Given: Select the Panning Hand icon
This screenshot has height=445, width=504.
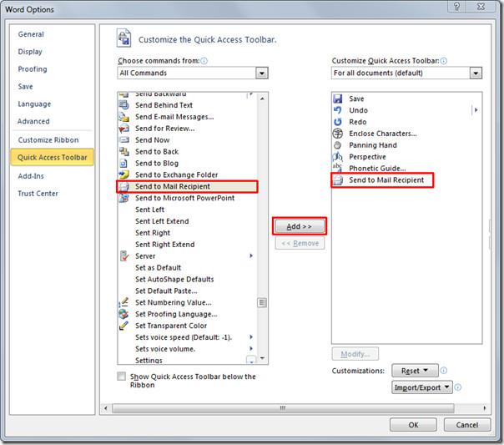Looking at the screenshot, I should click(x=338, y=145).
